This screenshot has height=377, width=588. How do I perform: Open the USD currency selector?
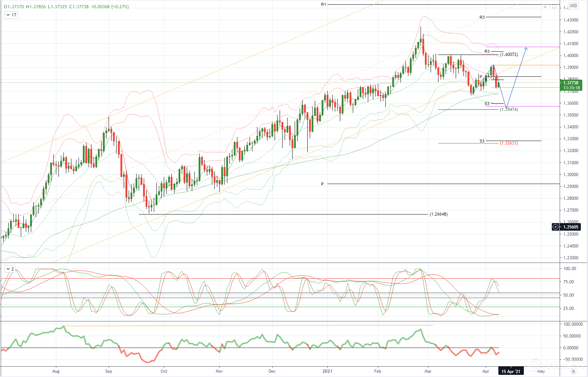click(573, 6)
